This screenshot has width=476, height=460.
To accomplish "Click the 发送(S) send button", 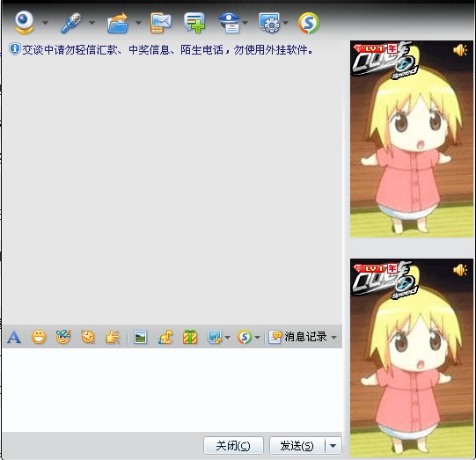I will [x=297, y=445].
